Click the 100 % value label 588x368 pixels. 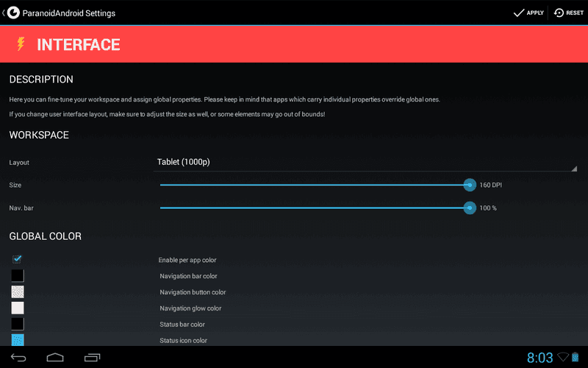pos(488,208)
